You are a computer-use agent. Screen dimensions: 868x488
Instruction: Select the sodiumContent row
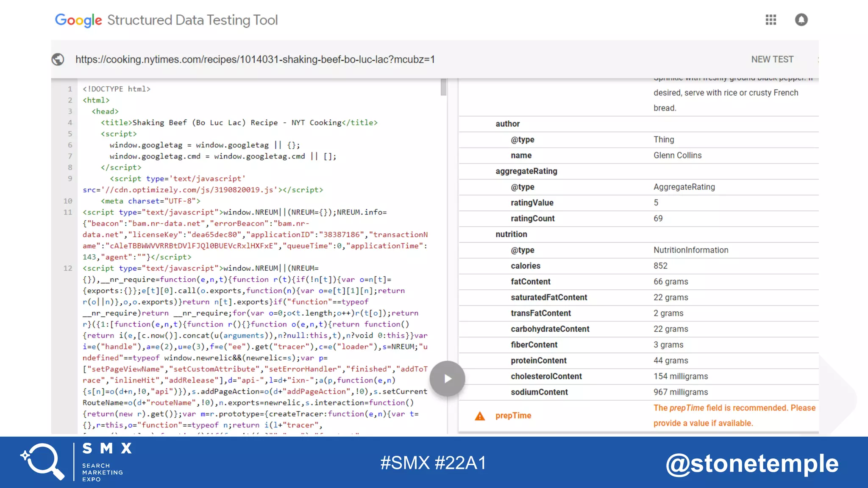point(539,392)
